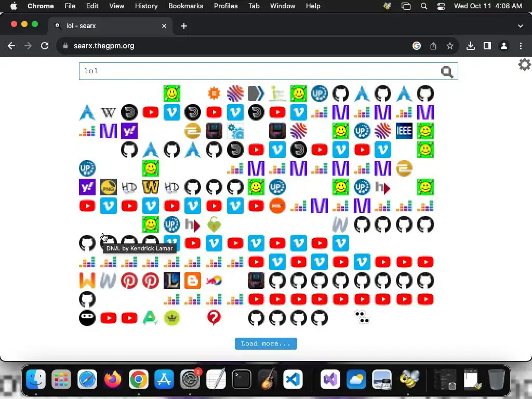Submit search with the magnifier icon
The width and height of the screenshot is (532, 399).
447,72
